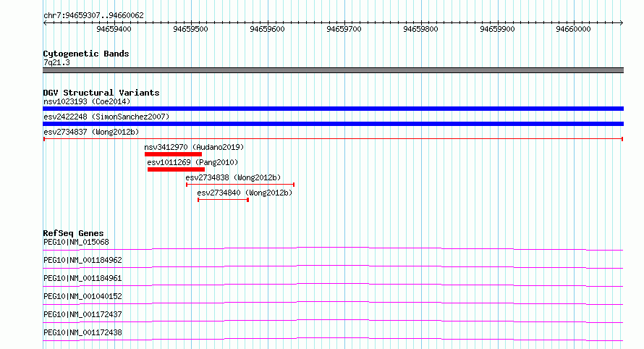The width and height of the screenshot is (644, 349).
Task: Click the nsv1023193 (Coe2014) label
Action: (x=87, y=101)
